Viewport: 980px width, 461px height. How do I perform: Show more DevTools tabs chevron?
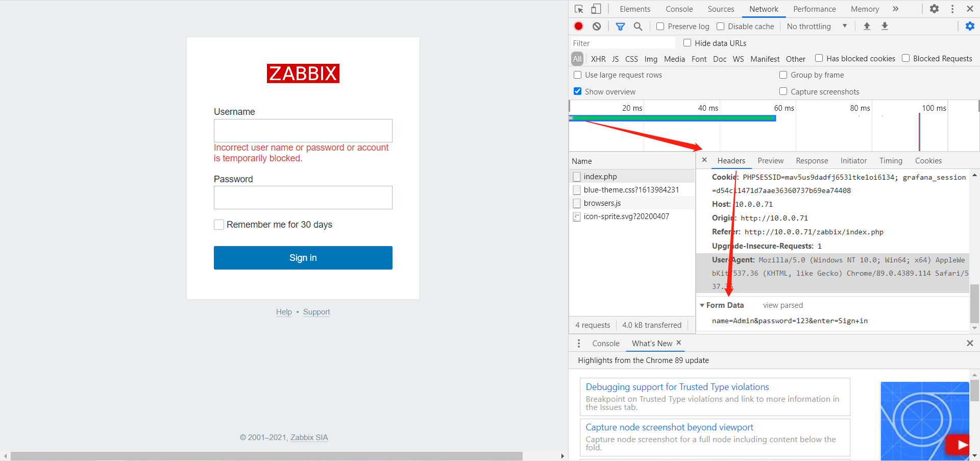click(895, 9)
